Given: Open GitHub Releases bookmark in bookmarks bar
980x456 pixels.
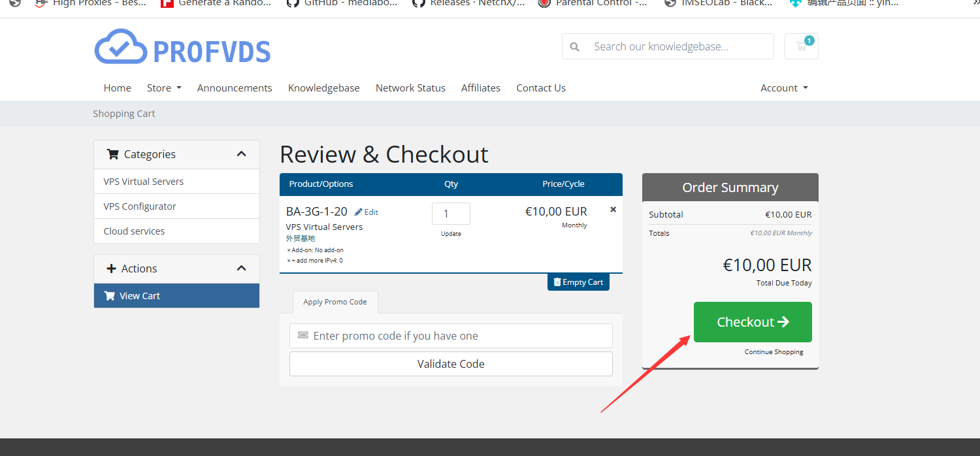Looking at the screenshot, I should (x=468, y=3).
